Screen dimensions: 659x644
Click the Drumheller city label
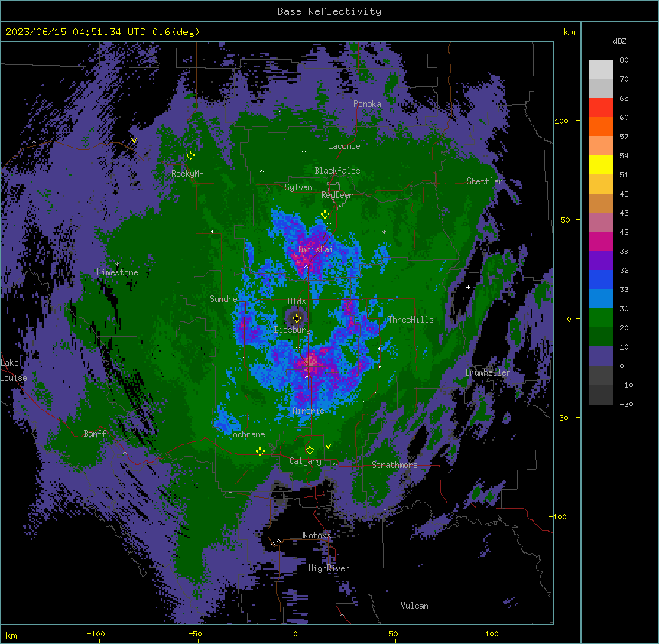coord(488,372)
